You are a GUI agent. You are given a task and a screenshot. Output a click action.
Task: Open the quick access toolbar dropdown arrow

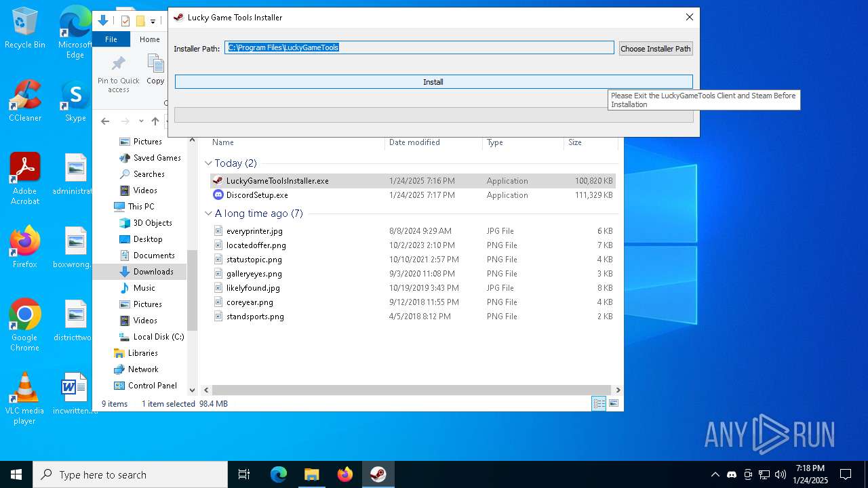point(153,21)
